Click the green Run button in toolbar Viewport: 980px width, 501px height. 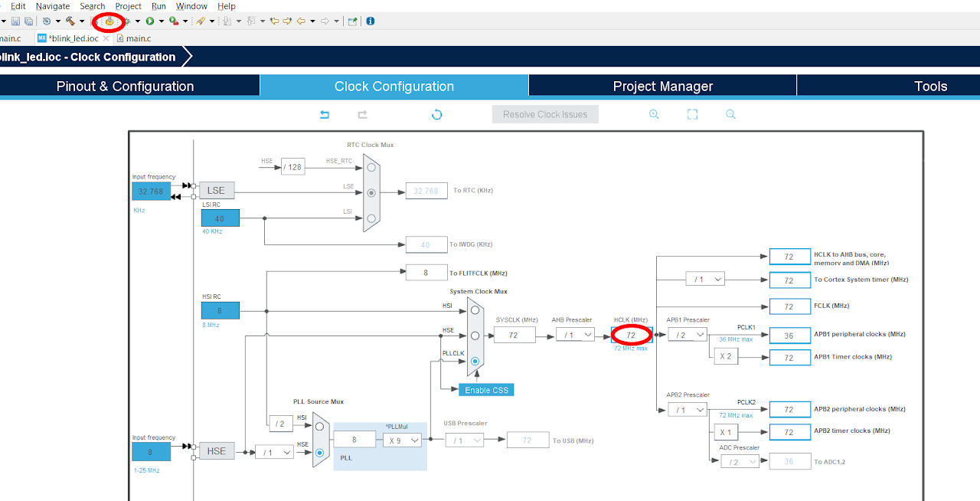point(150,21)
